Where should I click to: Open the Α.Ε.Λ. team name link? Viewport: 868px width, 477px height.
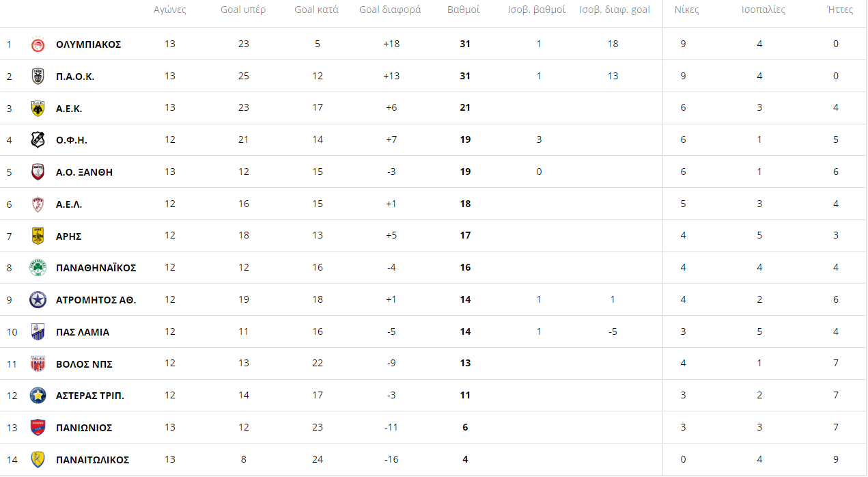pos(69,204)
